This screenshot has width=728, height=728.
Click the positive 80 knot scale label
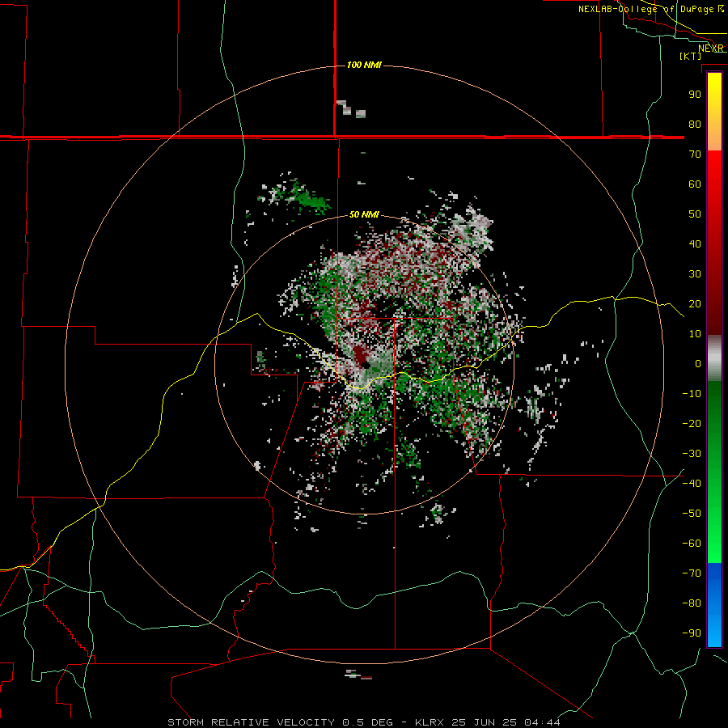pos(695,124)
